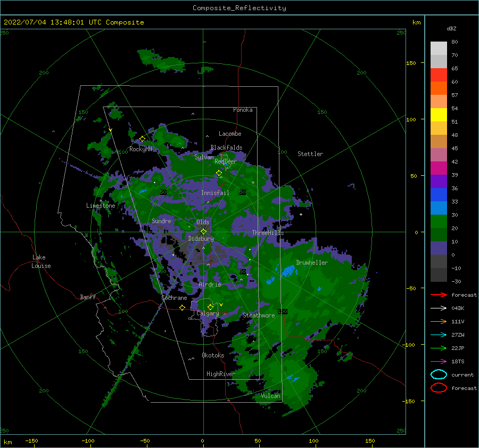Click the green 22JP arrow icon
This screenshot has width=479, height=448.
(439, 348)
